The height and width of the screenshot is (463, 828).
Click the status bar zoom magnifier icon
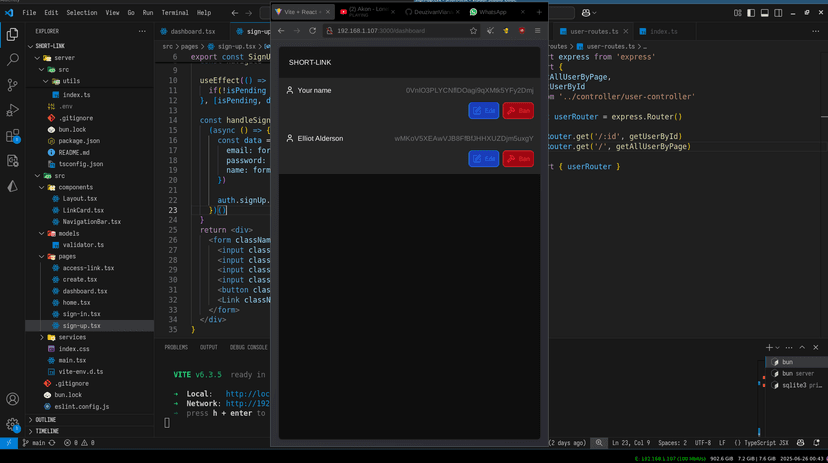tap(599, 443)
